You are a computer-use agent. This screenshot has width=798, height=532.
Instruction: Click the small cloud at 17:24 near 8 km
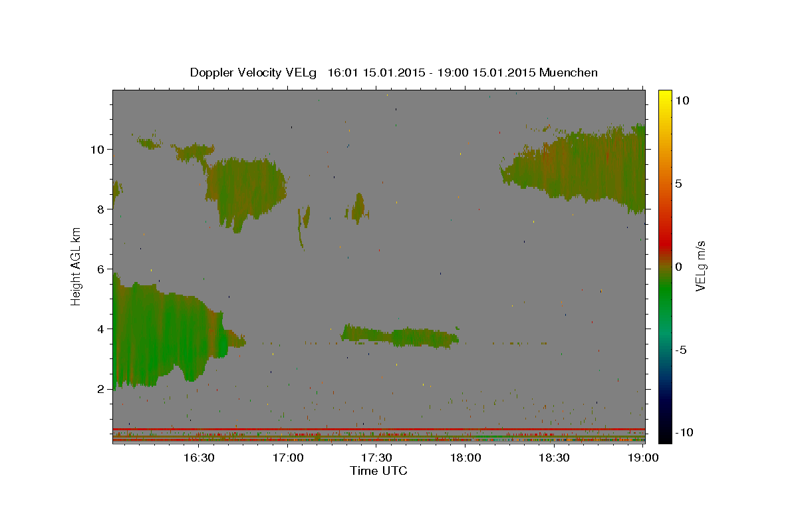359,208
